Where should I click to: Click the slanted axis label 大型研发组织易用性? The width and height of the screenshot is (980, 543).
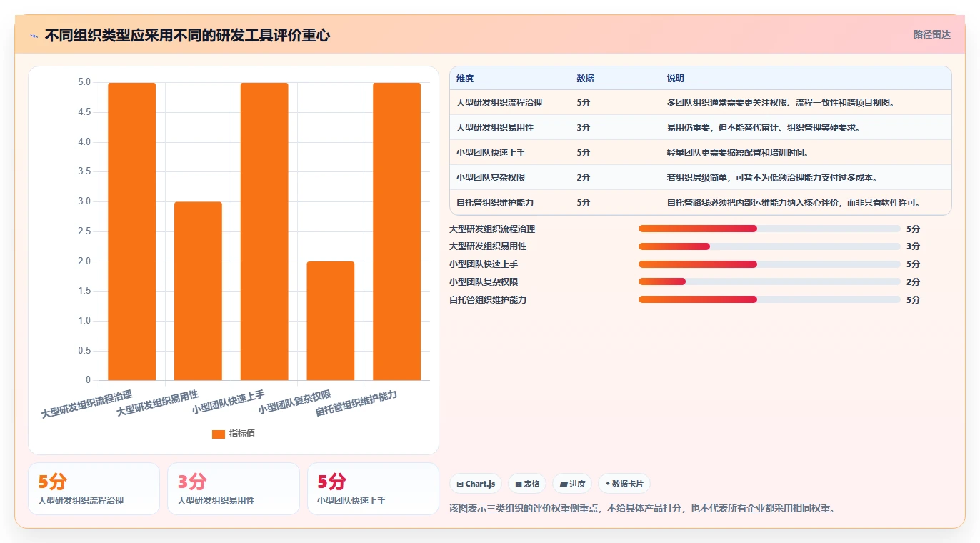(x=157, y=403)
